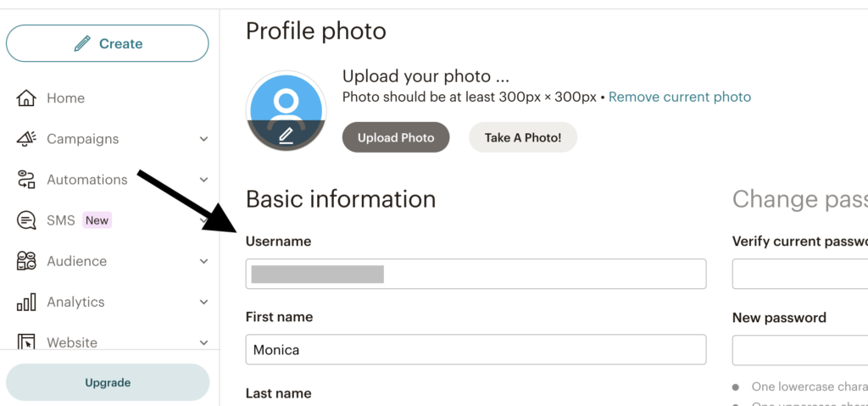868x406 pixels.
Task: Click the Automations flow icon
Action: point(26,180)
